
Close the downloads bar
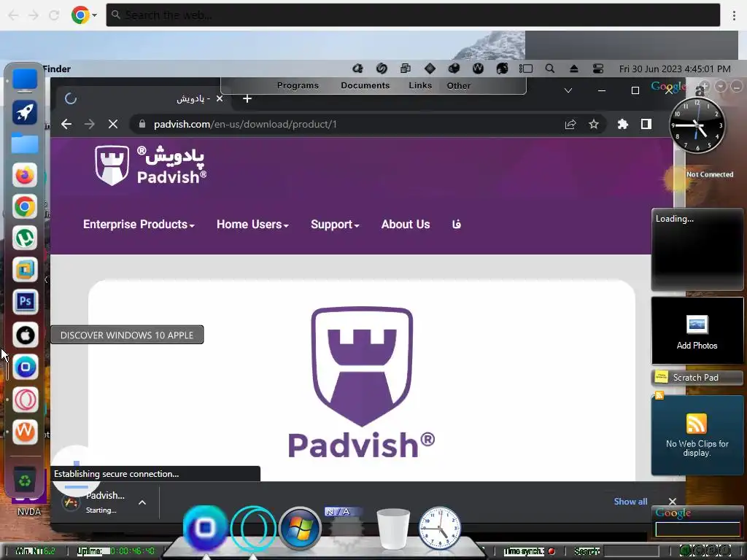(x=672, y=502)
